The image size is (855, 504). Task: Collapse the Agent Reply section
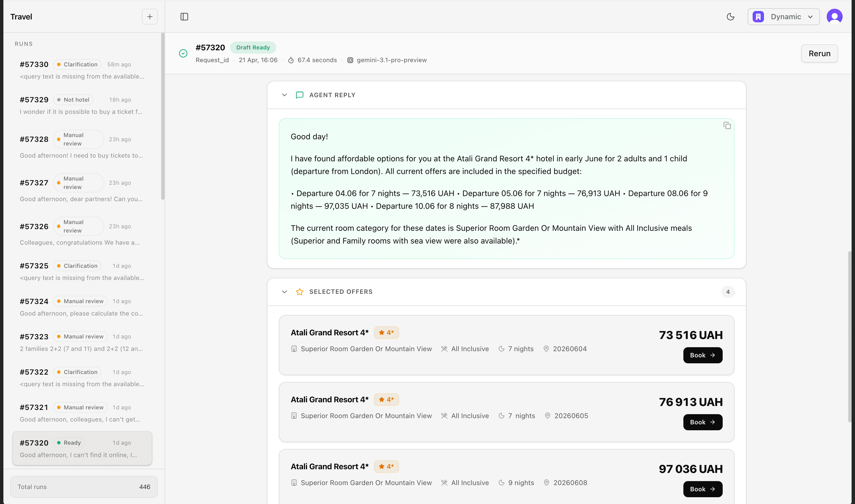coord(284,95)
